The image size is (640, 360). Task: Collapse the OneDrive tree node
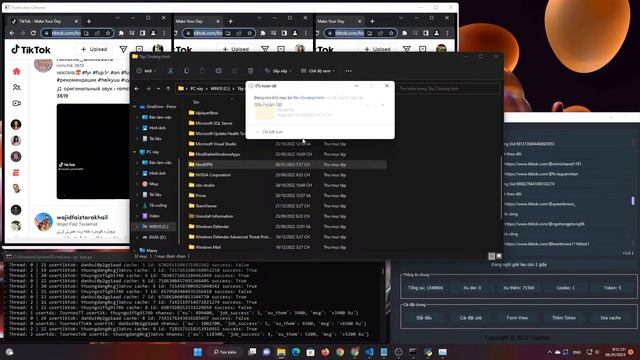pyautogui.click(x=135, y=107)
